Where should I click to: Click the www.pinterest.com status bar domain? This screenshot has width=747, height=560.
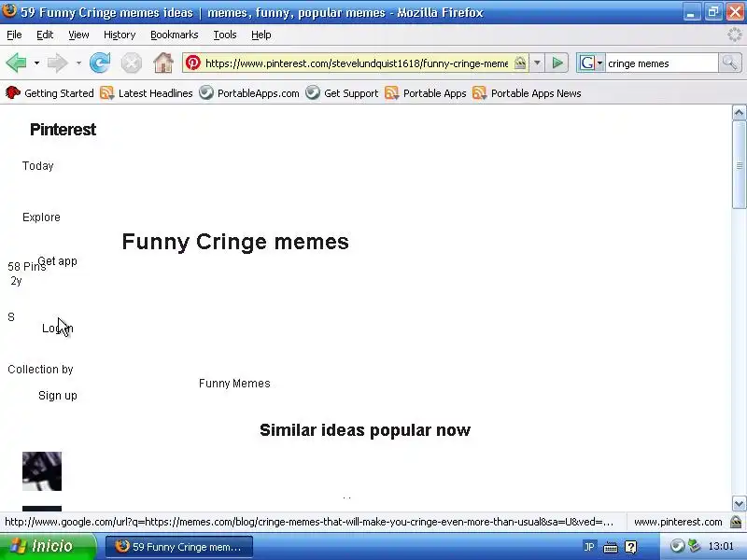pos(678,522)
